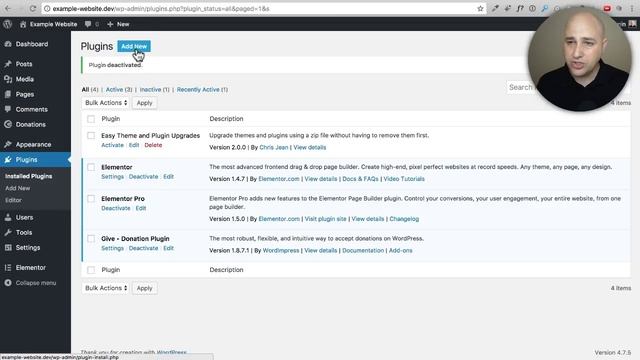Screen dimensions: 640x360
Task: Open the top Bulk Actions dropdown
Action: (106, 103)
